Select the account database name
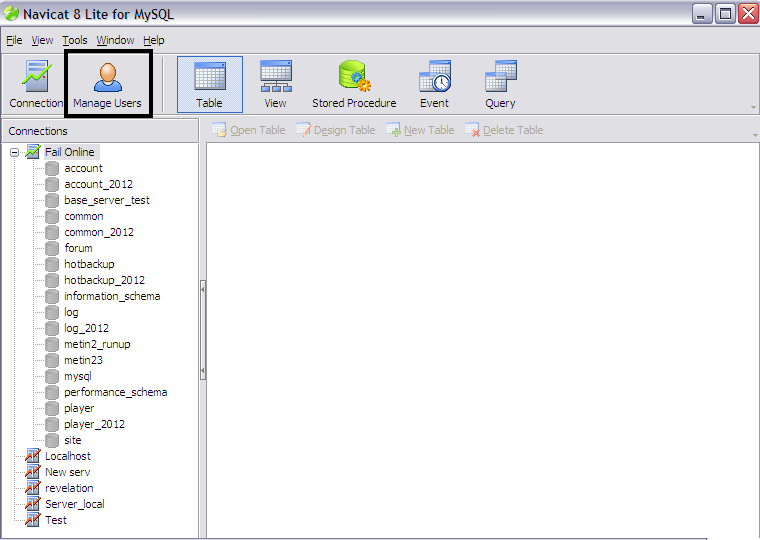This screenshot has width=760, height=540. (83, 168)
